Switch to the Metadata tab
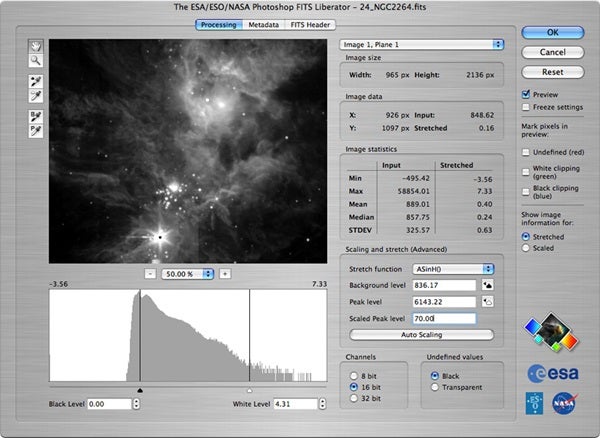 point(264,25)
